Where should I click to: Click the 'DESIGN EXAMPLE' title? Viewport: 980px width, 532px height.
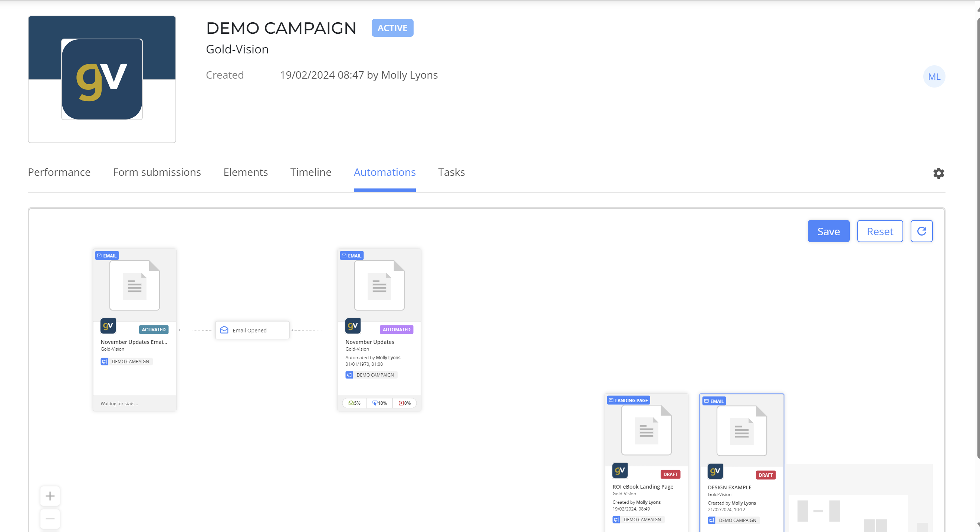730,487
